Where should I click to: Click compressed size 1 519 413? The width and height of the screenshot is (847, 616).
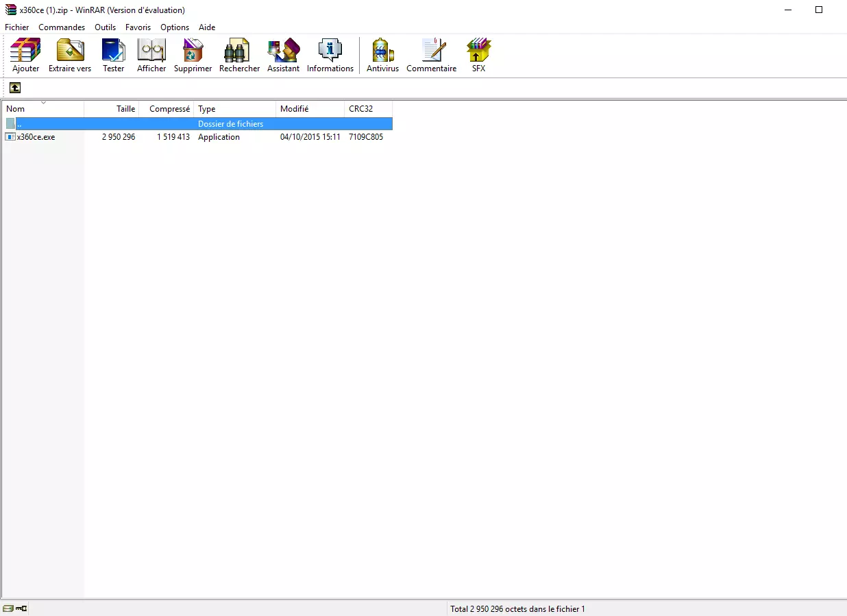pos(173,137)
